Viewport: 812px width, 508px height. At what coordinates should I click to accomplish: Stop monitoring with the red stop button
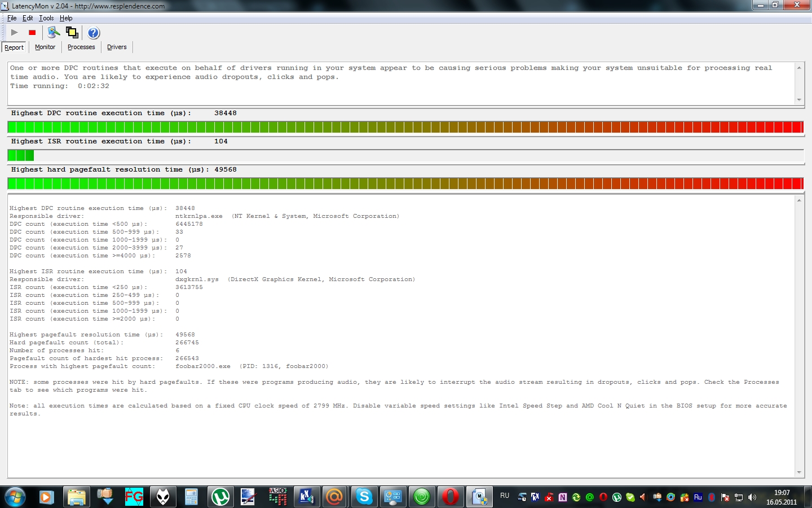(32, 33)
